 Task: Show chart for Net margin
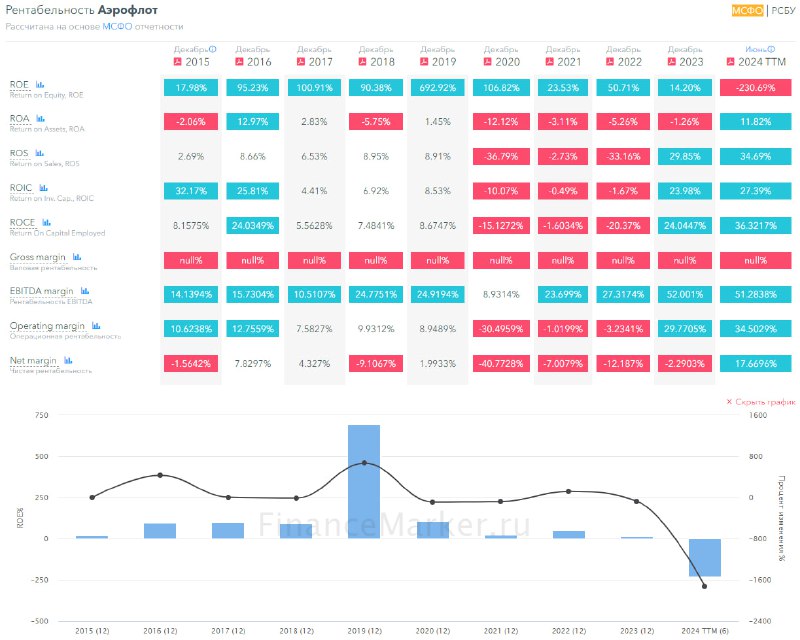68,360
